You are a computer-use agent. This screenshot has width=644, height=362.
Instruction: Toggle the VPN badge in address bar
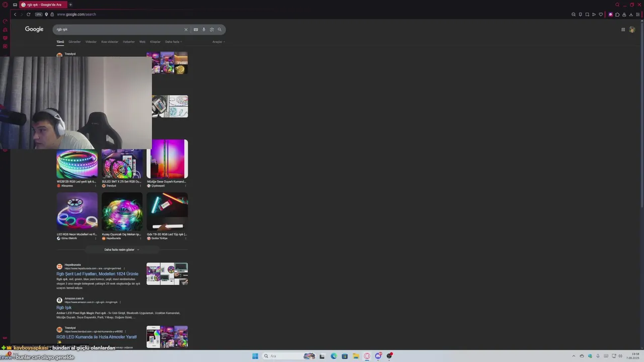[39, 15]
